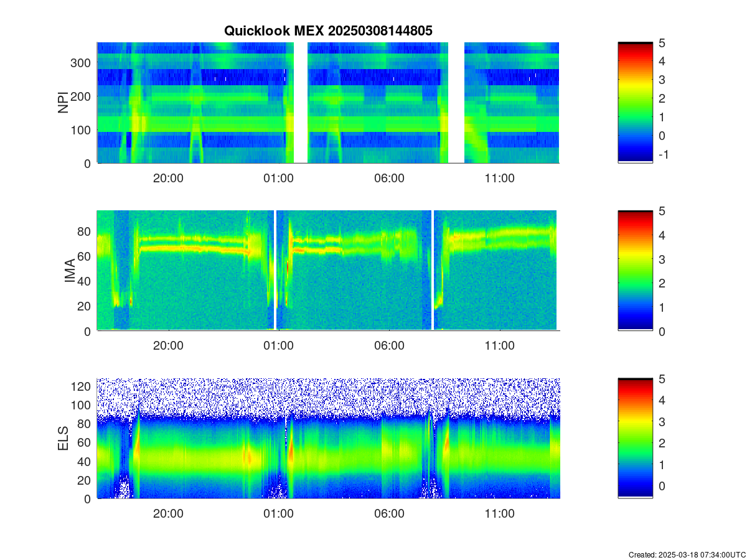Image resolution: width=747 pixels, height=560 pixels.
Task: Click the 80 tick on ELS y-axis
Action: point(85,424)
